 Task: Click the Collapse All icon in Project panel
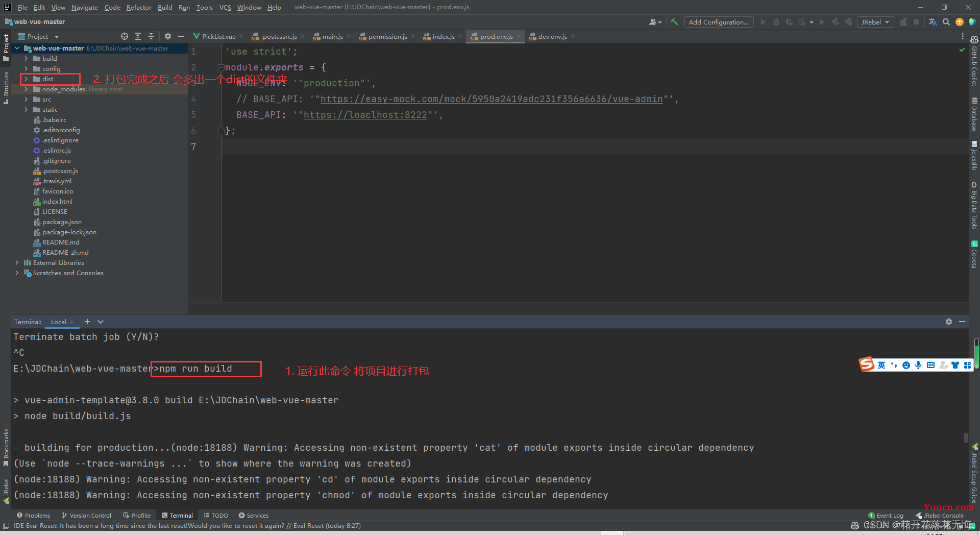(151, 36)
